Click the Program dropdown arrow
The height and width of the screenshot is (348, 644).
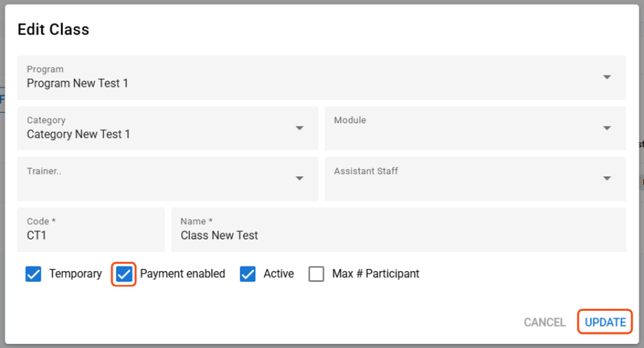[x=607, y=77]
